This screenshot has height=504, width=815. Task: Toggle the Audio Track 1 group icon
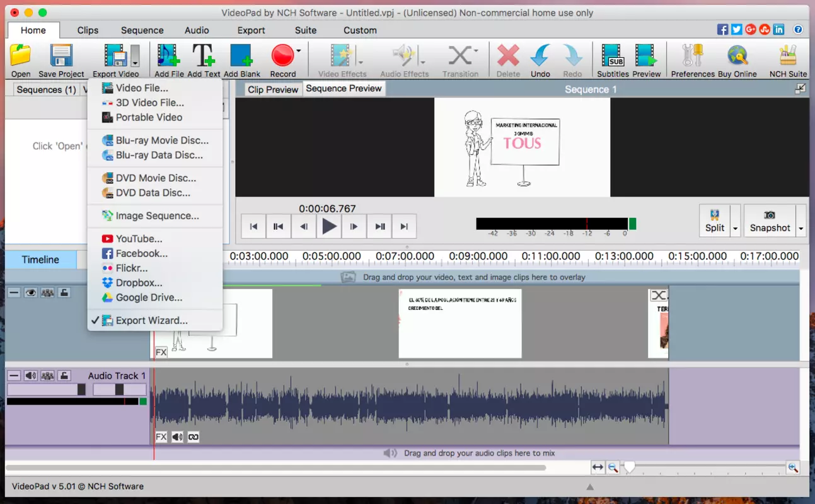47,375
